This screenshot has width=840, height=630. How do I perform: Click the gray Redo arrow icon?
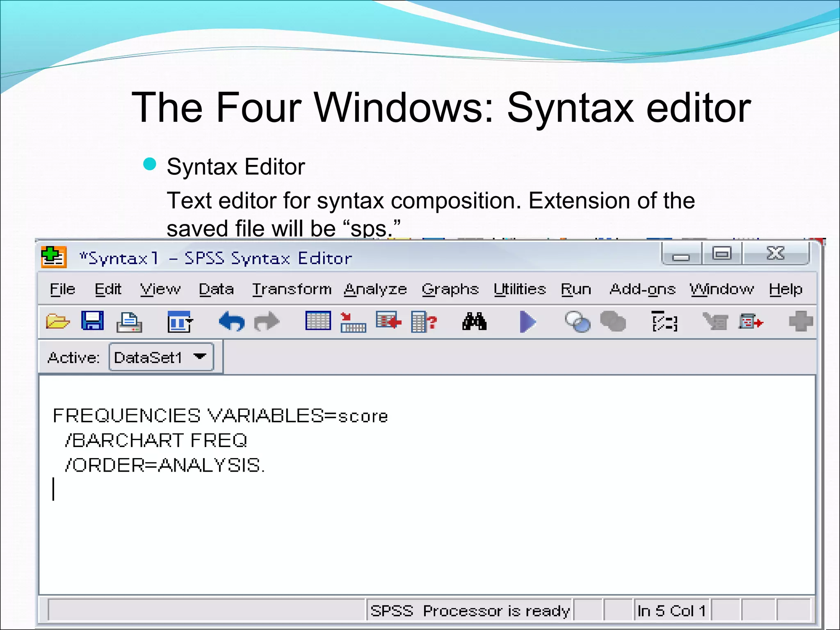(x=267, y=321)
